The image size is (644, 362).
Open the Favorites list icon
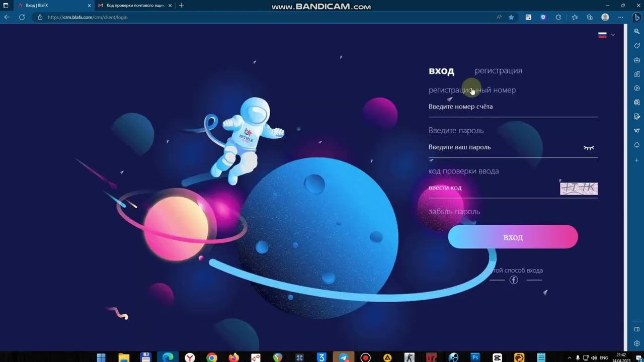[x=575, y=17]
